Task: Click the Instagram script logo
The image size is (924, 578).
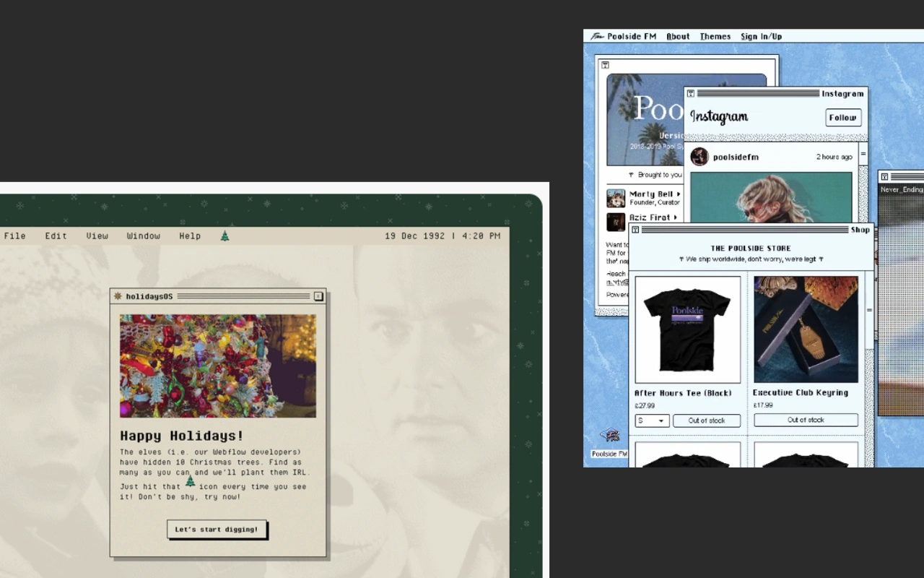Action: point(719,117)
